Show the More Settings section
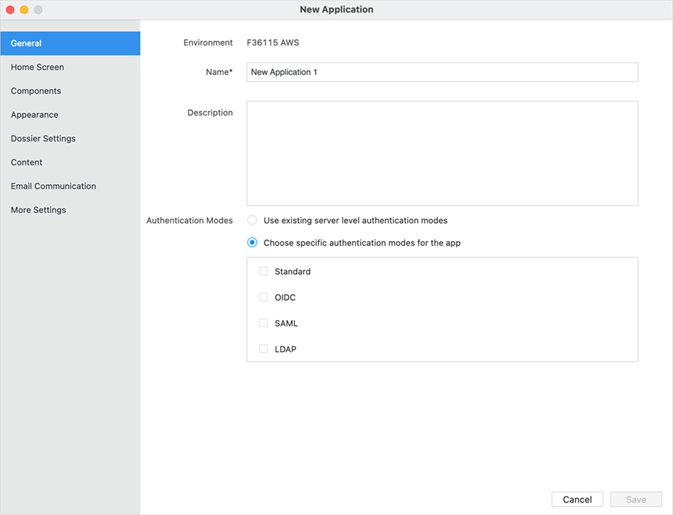The width and height of the screenshot is (673, 515). 38,210
